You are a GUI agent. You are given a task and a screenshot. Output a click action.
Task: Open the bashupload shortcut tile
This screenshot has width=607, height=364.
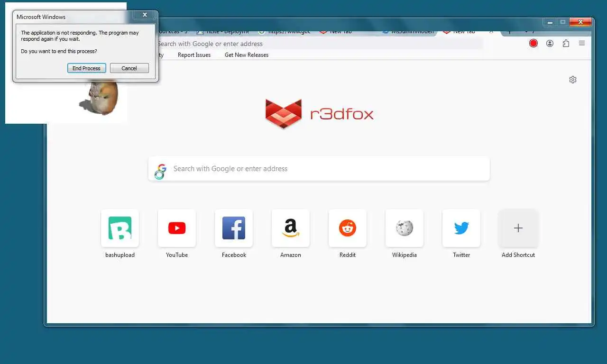[120, 228]
